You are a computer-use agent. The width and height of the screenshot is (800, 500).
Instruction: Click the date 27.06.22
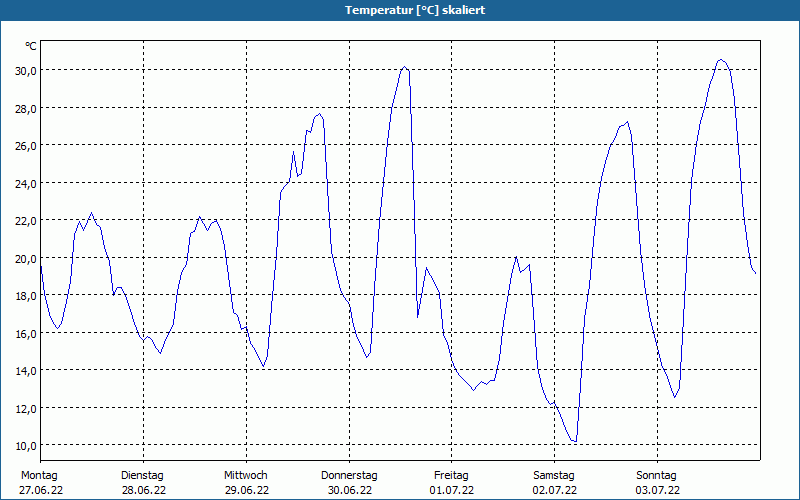(41, 490)
